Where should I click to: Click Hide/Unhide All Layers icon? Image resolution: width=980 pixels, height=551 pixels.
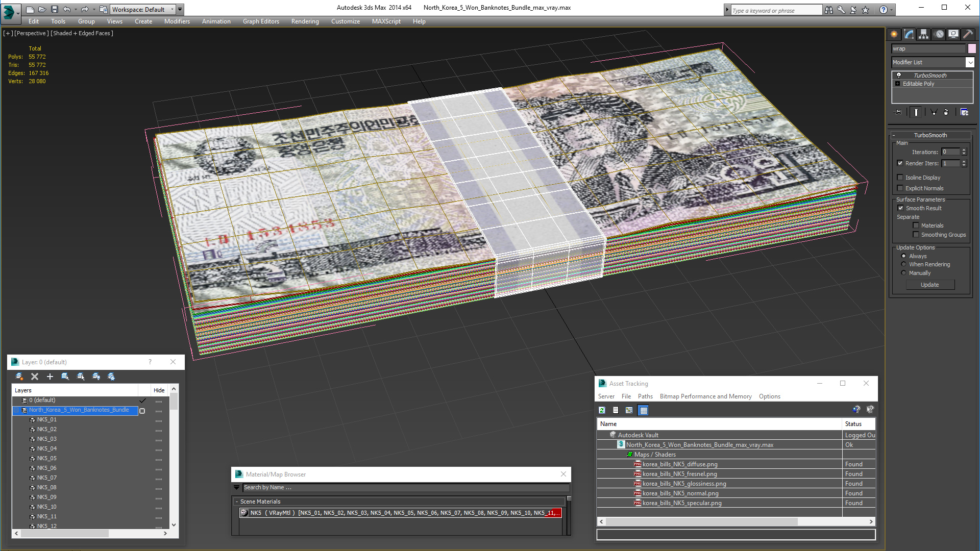pyautogui.click(x=96, y=377)
